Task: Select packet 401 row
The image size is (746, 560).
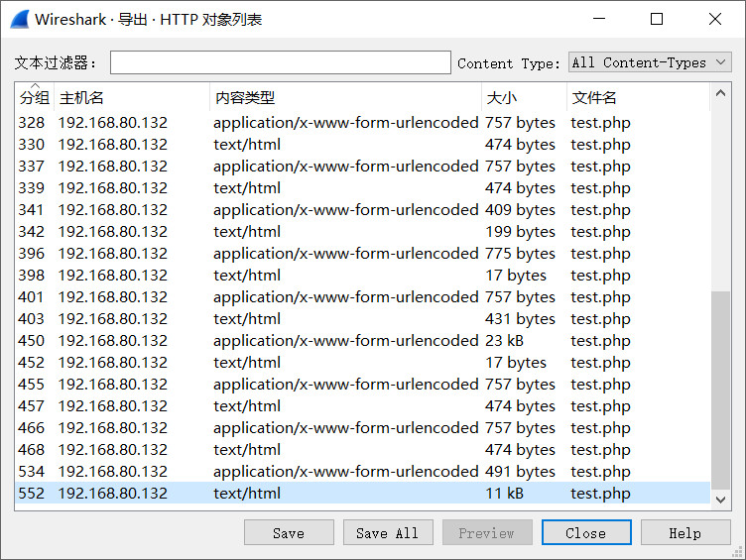Action: click(362, 297)
